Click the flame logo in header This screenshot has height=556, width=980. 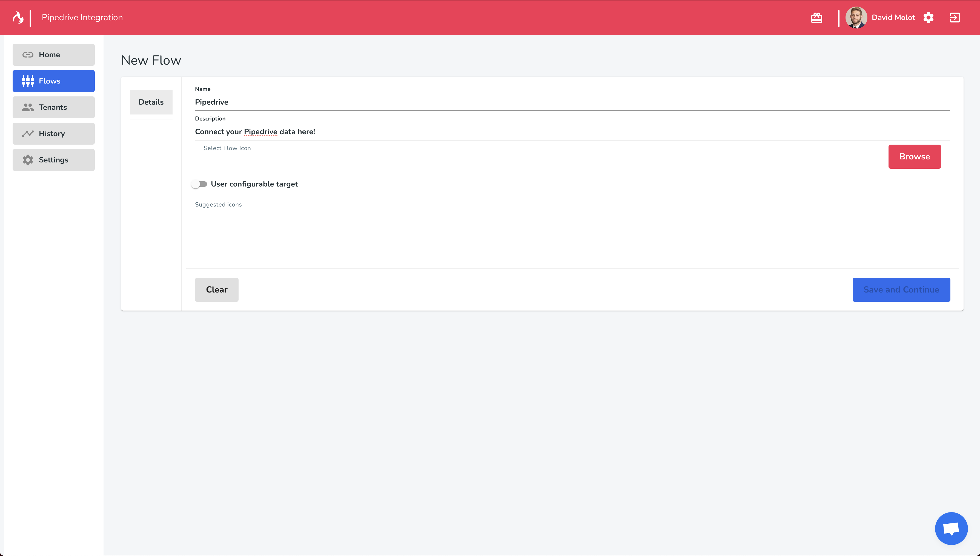coord(18,18)
